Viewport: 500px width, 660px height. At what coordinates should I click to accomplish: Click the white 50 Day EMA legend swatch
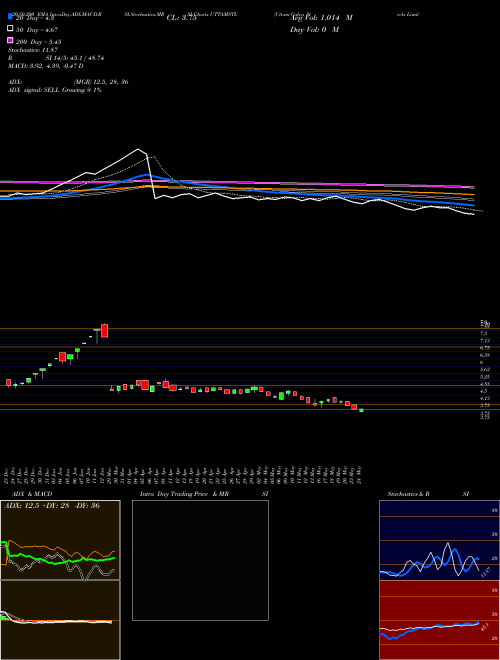point(10,29)
